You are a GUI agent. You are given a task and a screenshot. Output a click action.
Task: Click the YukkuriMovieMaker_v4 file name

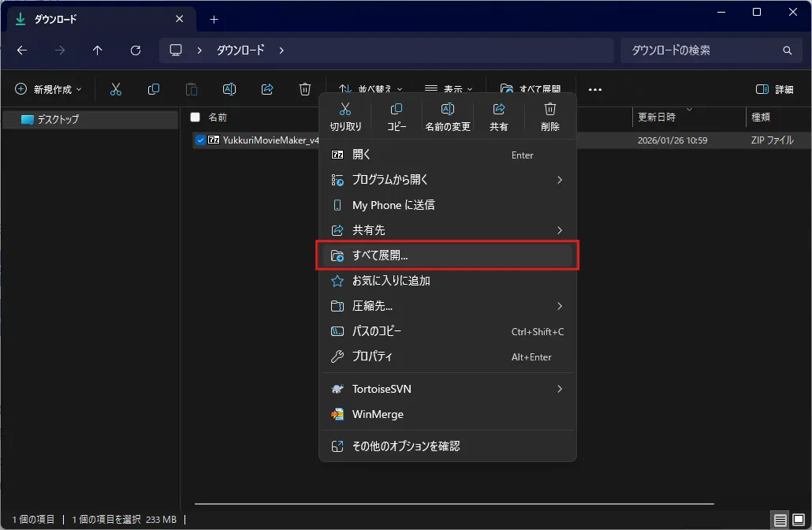(x=270, y=140)
